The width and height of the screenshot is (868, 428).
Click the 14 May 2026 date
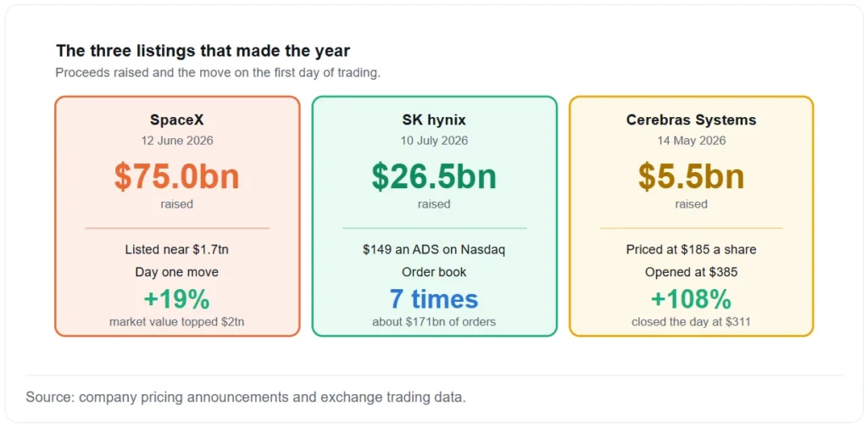tap(692, 141)
